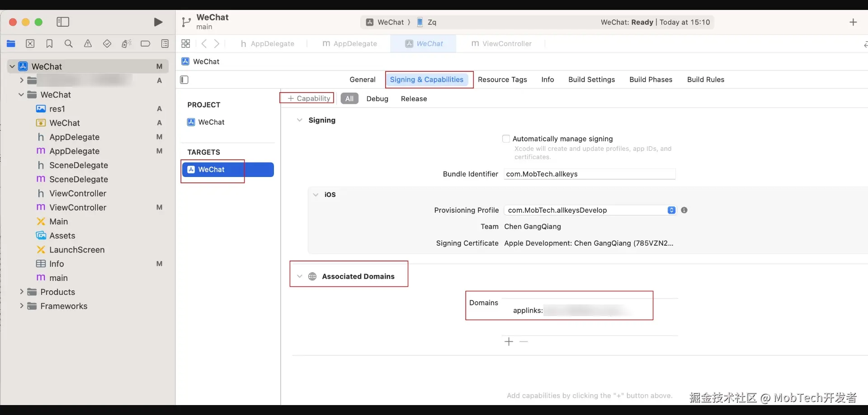Click the Bundle Identifier field
This screenshot has width=868, height=415.
[x=590, y=174]
